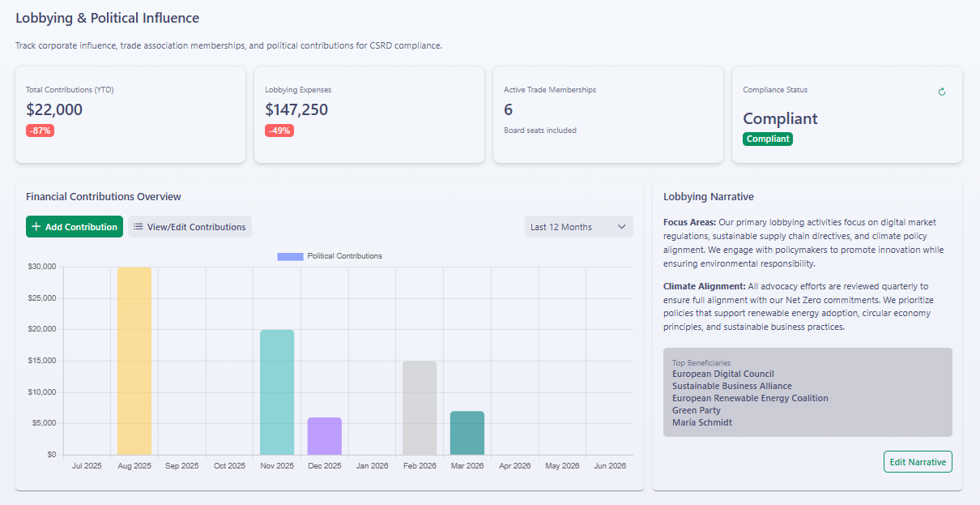This screenshot has width=980, height=505.
Task: Click the -49% change badge
Action: coord(279,131)
